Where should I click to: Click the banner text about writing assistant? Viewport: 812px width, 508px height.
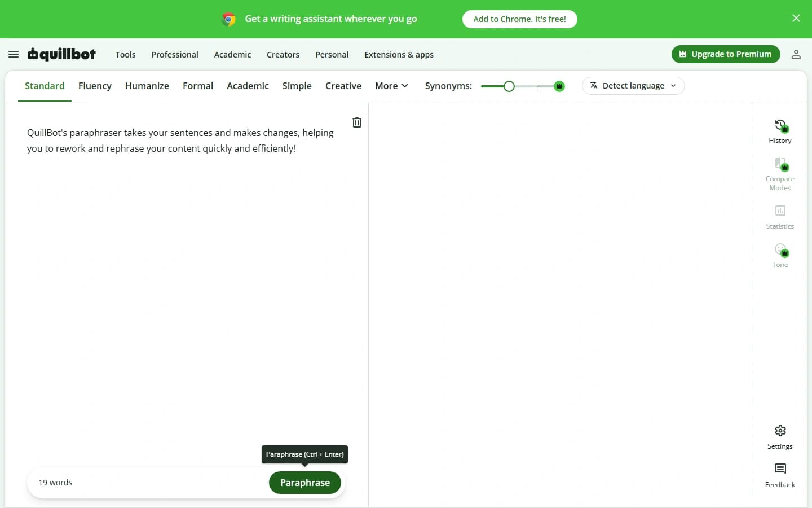tap(331, 19)
